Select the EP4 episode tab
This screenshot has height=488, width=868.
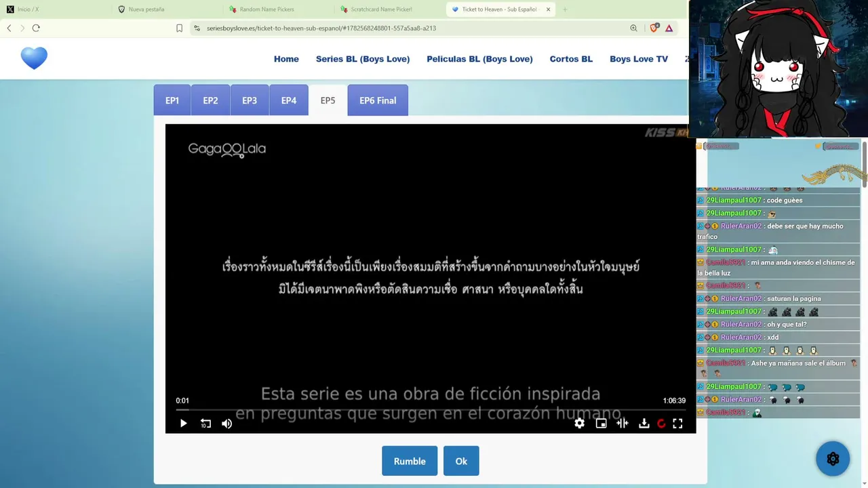tap(289, 100)
